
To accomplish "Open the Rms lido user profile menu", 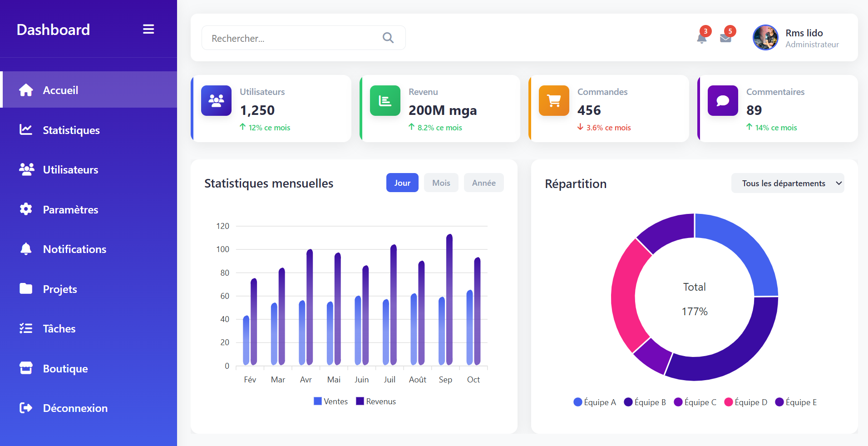I will [x=796, y=38].
